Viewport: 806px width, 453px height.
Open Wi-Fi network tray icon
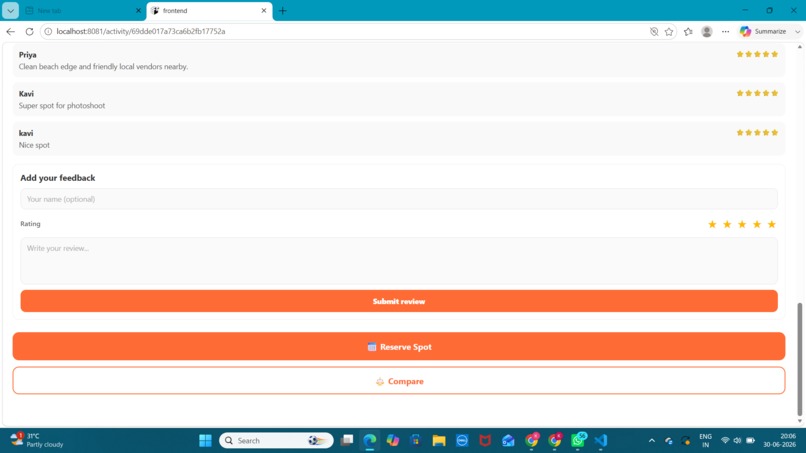click(x=725, y=441)
